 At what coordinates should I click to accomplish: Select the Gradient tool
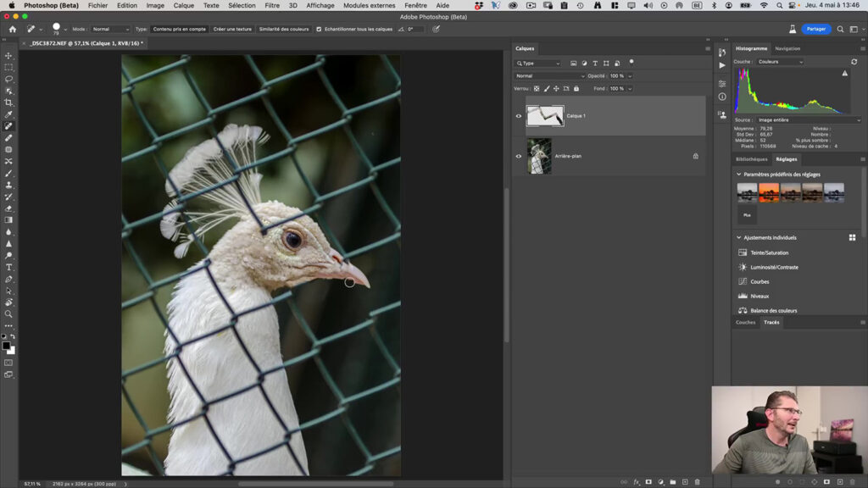[x=8, y=220]
